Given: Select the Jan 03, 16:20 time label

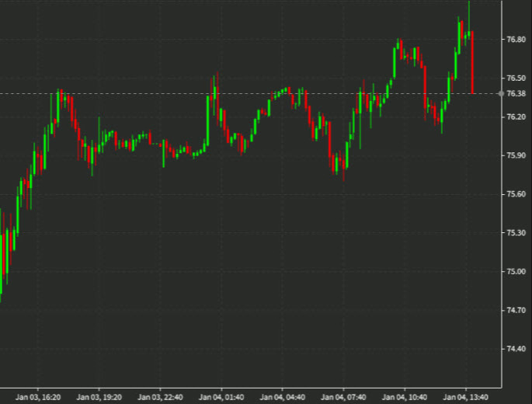Looking at the screenshot, I should (x=38, y=396).
